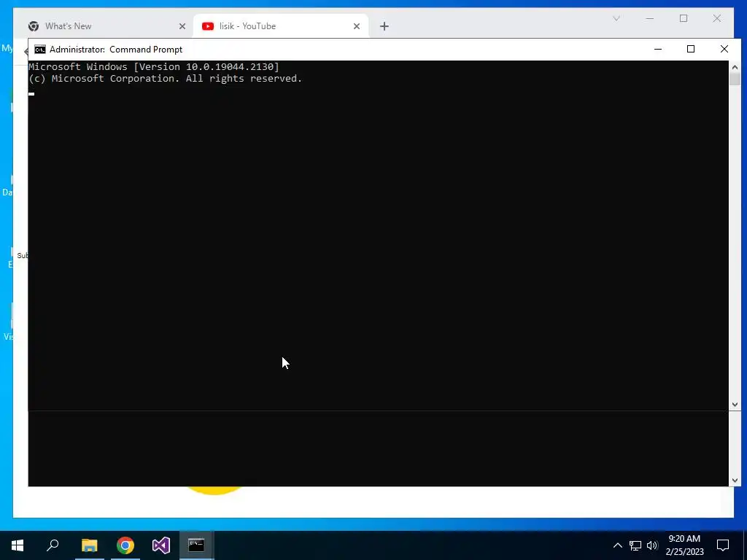Viewport: 747px width, 560px height.
Task: Close the What's New tab
Action: pos(182,26)
